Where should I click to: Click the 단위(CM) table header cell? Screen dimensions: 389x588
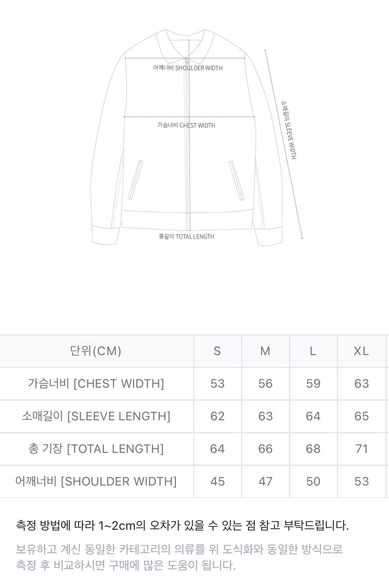[96, 351]
